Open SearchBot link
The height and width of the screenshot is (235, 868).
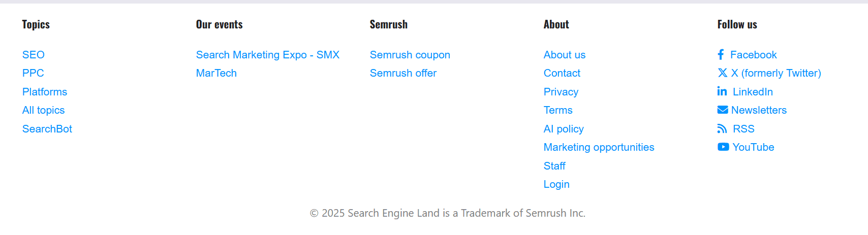tap(47, 129)
